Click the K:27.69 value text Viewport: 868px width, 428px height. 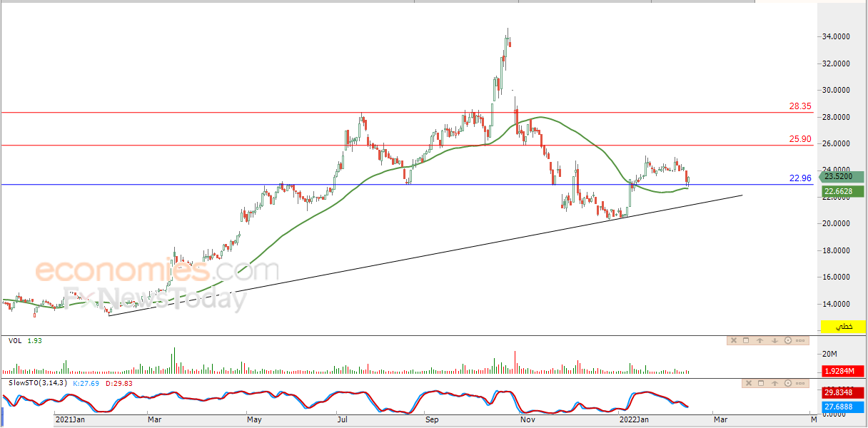86,383
